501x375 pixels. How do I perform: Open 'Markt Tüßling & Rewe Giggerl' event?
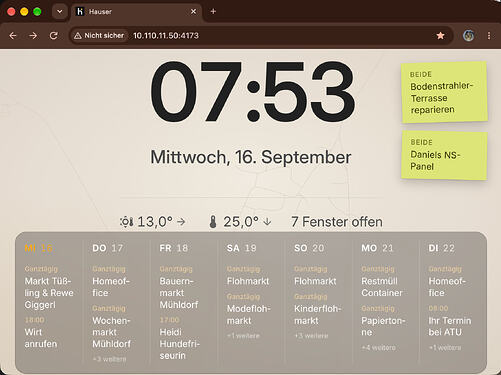tap(49, 287)
